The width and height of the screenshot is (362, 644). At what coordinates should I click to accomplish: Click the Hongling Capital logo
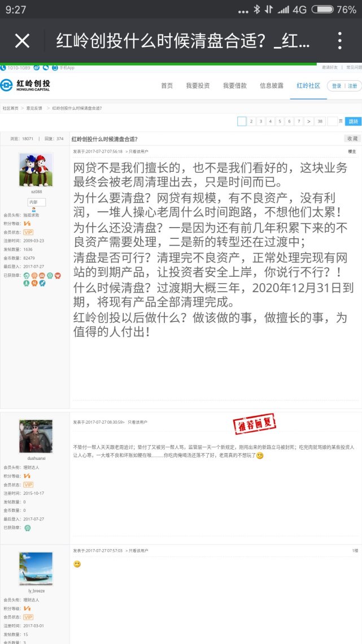click(25, 85)
